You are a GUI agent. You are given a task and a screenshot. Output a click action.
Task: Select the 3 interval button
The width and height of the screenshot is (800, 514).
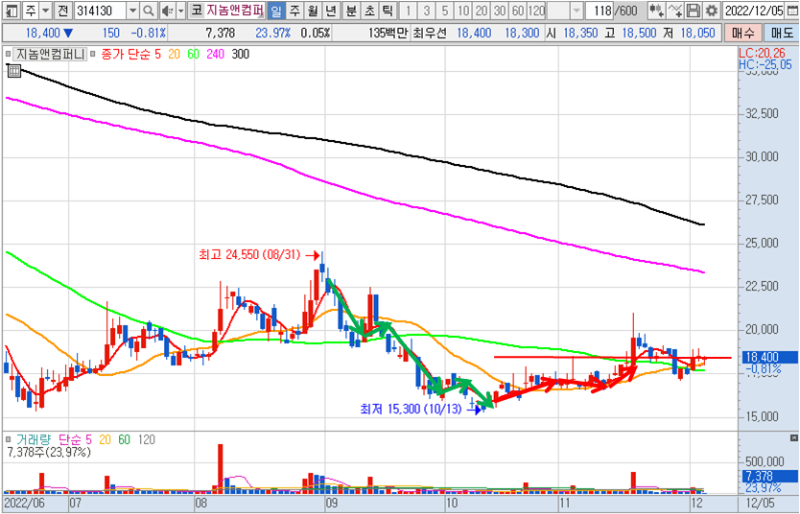427,10
